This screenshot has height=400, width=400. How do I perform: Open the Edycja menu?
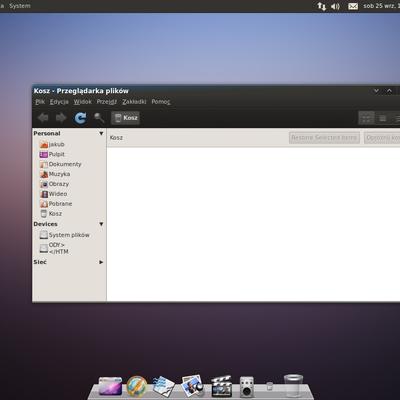coord(59,102)
